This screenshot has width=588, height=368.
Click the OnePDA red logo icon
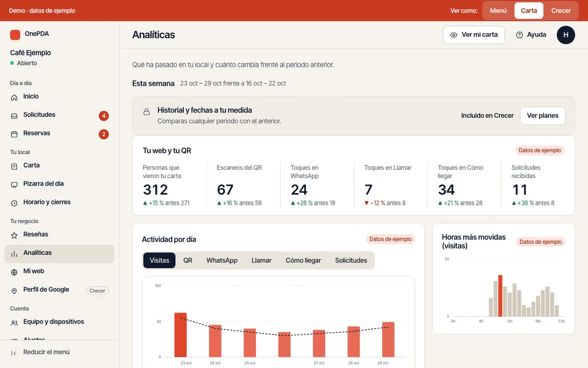[x=15, y=34]
